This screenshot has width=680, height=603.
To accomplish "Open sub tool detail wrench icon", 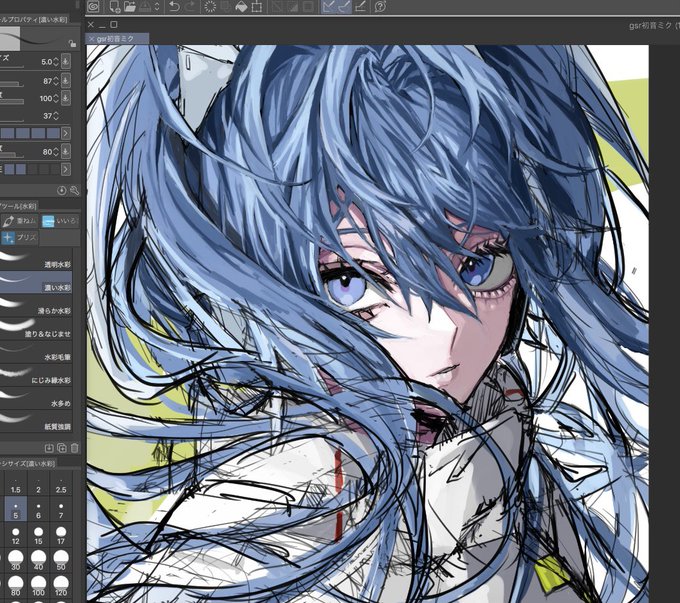I will 74,190.
